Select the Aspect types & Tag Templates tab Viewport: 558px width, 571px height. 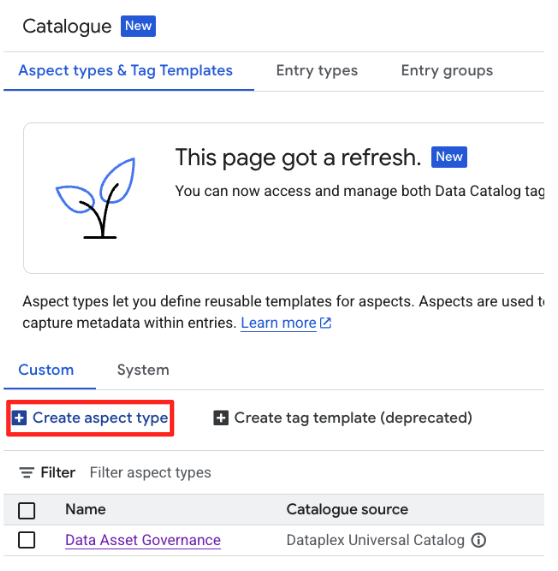point(125,71)
